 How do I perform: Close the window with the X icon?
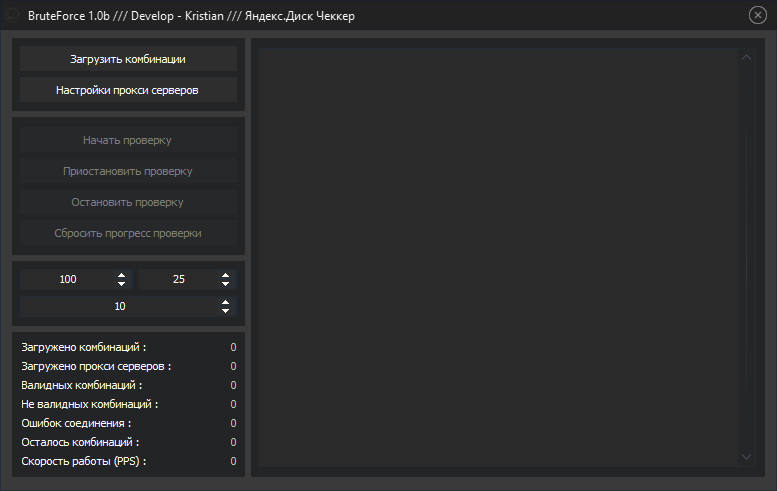coord(757,16)
